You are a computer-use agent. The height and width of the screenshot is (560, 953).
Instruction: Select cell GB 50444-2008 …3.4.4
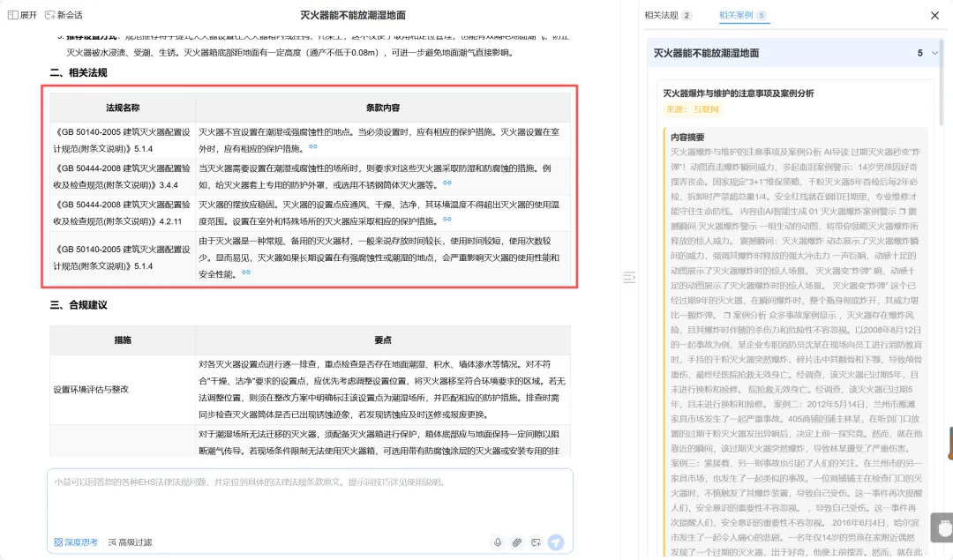(122, 176)
